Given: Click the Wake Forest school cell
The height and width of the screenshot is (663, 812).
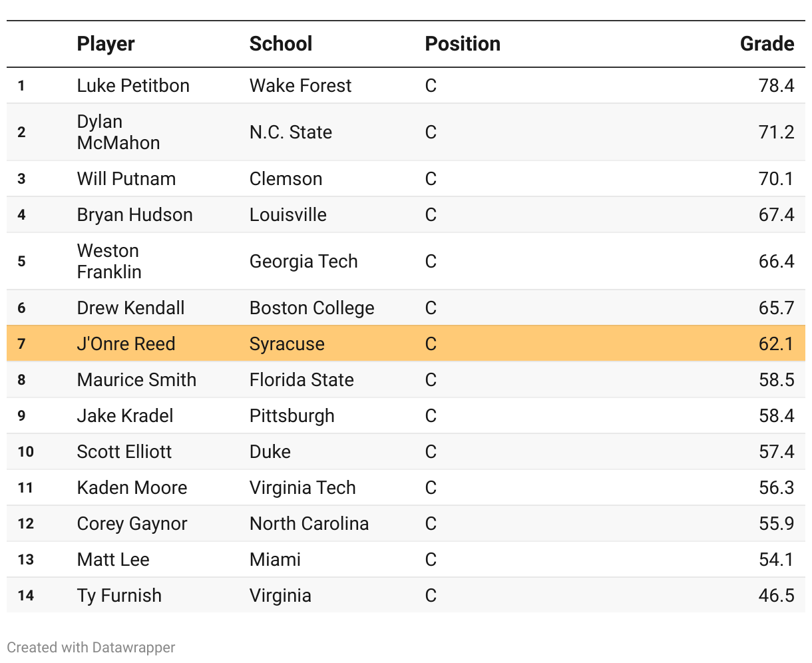Looking at the screenshot, I should (x=300, y=86).
